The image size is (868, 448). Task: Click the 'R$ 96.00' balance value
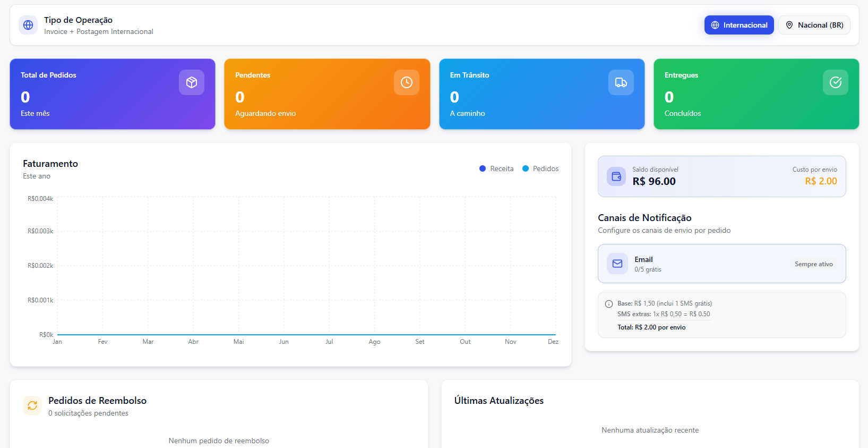point(654,181)
